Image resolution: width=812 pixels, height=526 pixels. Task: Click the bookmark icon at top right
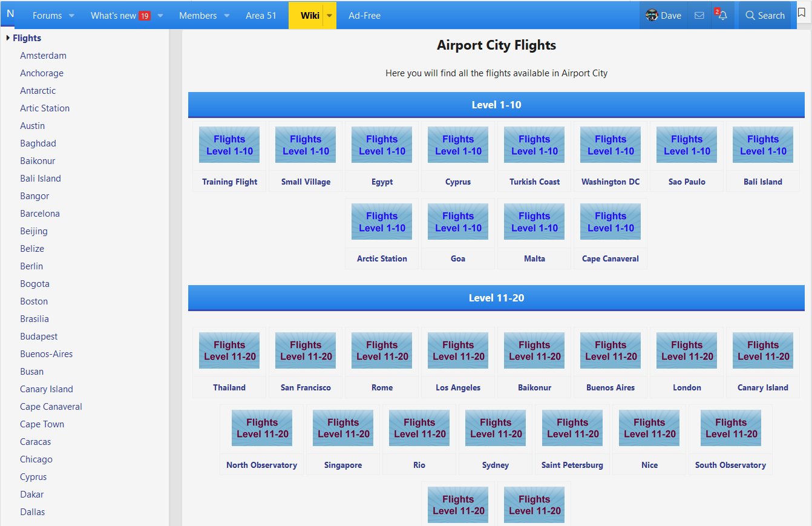802,13
